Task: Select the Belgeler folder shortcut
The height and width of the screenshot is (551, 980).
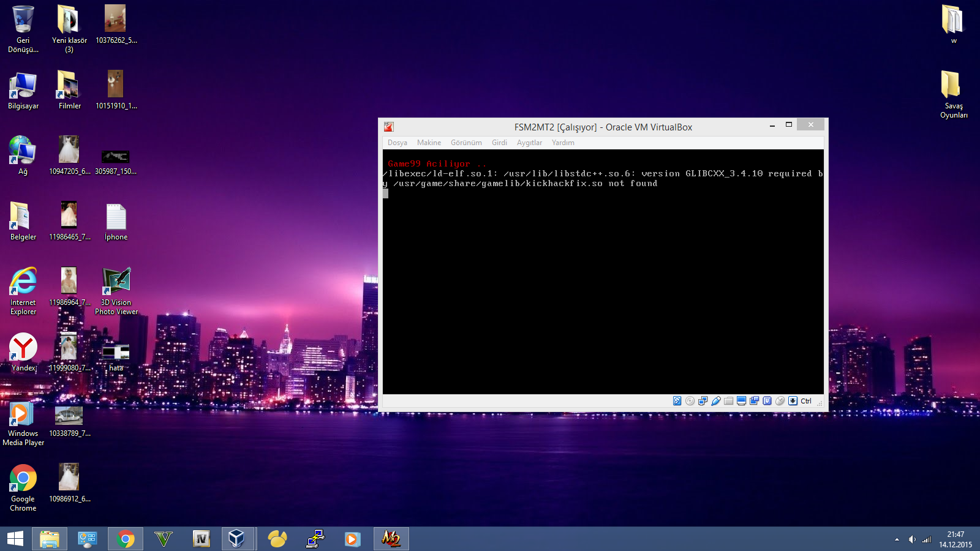Action: coord(23,222)
